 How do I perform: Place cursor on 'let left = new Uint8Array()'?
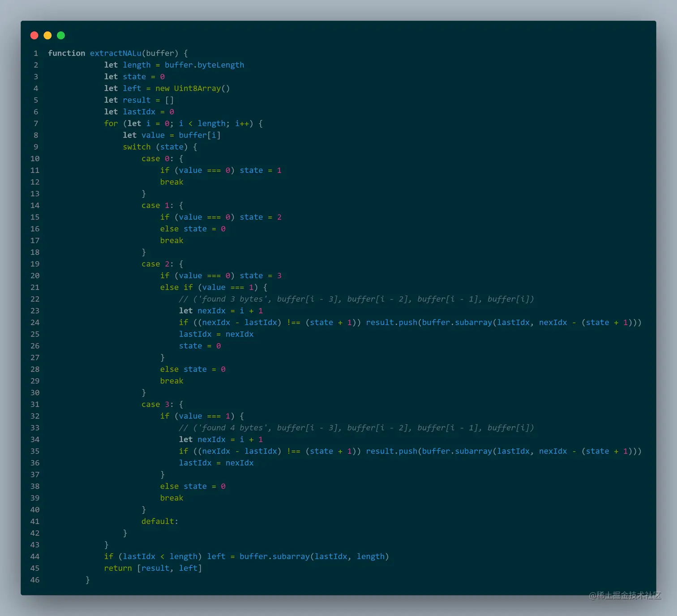(x=167, y=88)
